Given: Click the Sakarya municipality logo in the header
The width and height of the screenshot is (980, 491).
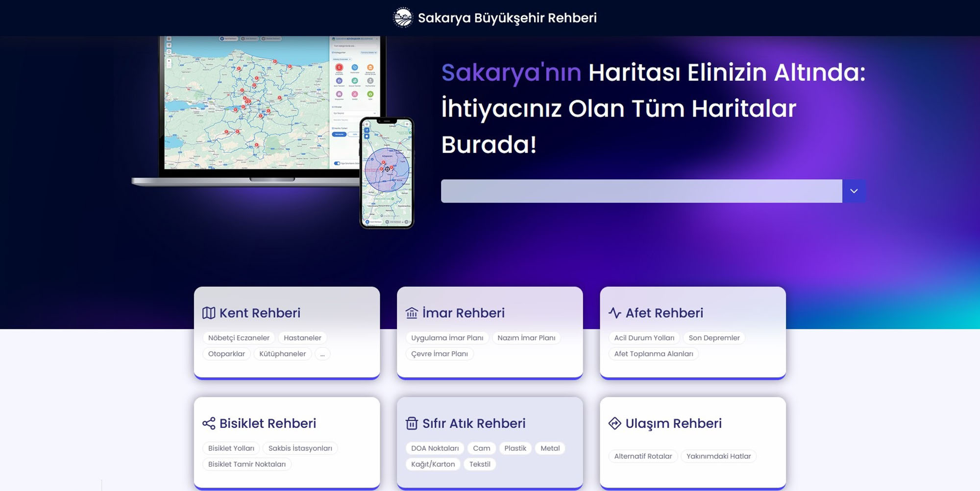Looking at the screenshot, I should (x=402, y=18).
